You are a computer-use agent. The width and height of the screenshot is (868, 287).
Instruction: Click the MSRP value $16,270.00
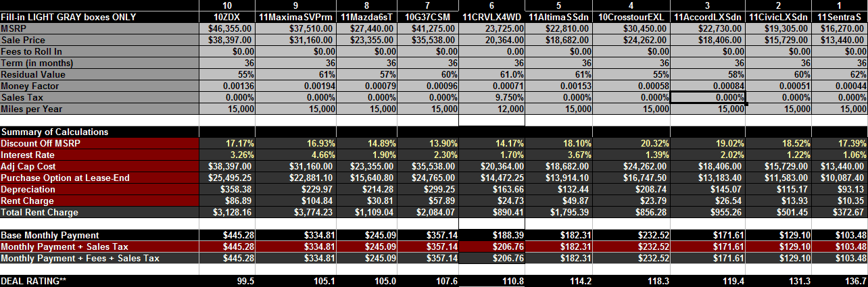[x=839, y=28]
